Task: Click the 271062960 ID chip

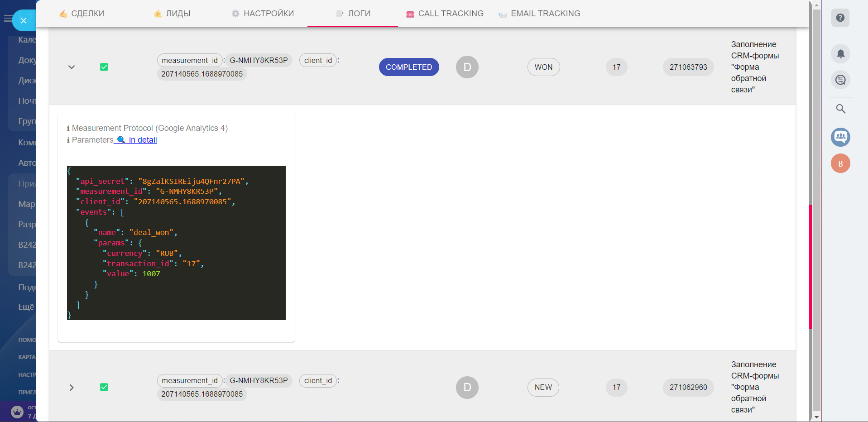Action: 688,387
